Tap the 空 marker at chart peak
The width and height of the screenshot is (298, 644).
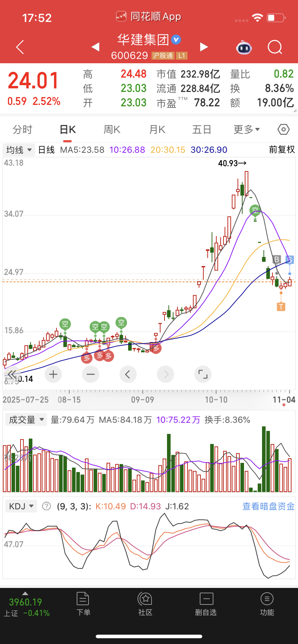click(x=255, y=210)
